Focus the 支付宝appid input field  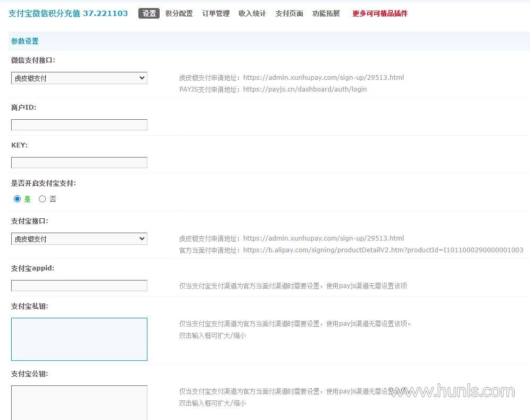79,286
